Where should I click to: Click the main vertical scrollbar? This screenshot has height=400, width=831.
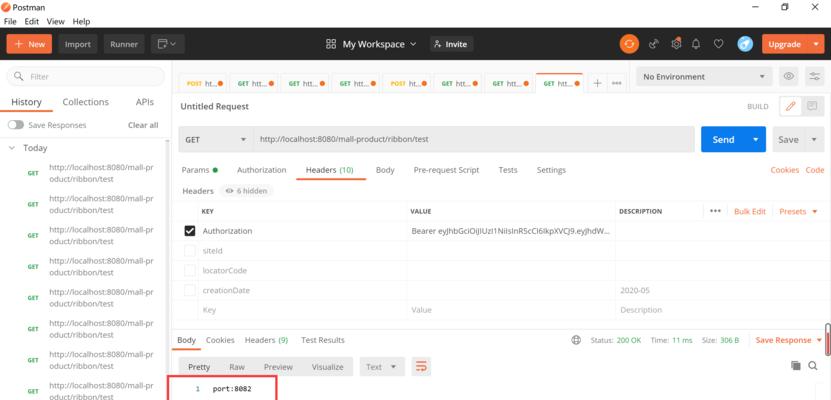[x=827, y=339]
